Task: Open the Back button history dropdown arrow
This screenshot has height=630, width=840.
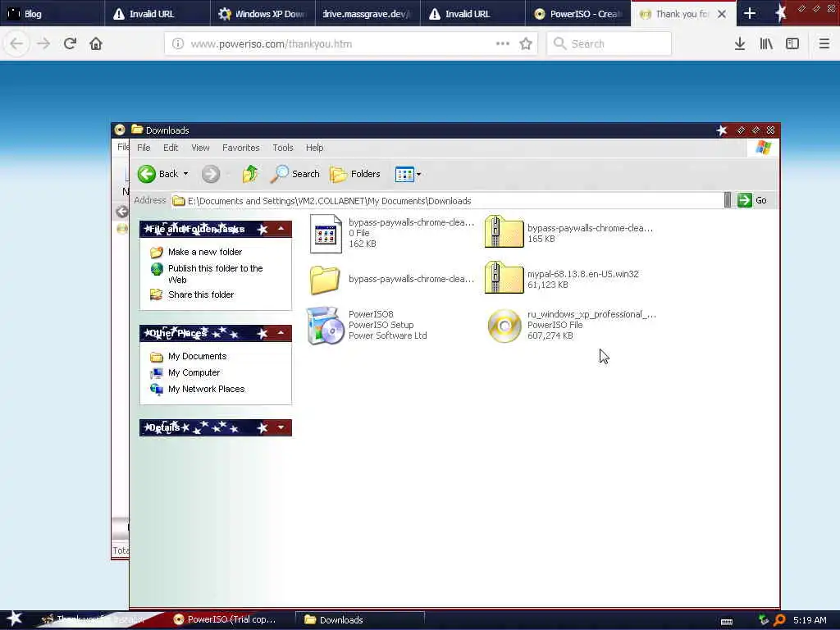Action: pyautogui.click(x=186, y=174)
